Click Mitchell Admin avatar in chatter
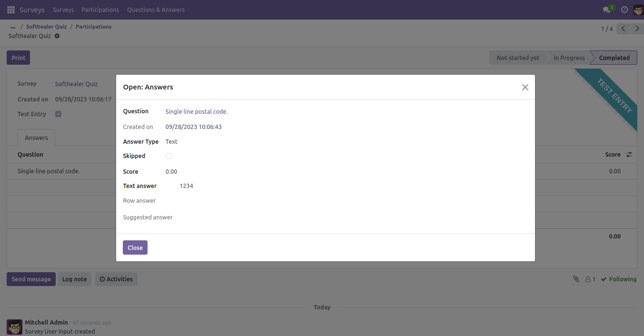Viewport: 644px width, 336px height. (x=15, y=327)
